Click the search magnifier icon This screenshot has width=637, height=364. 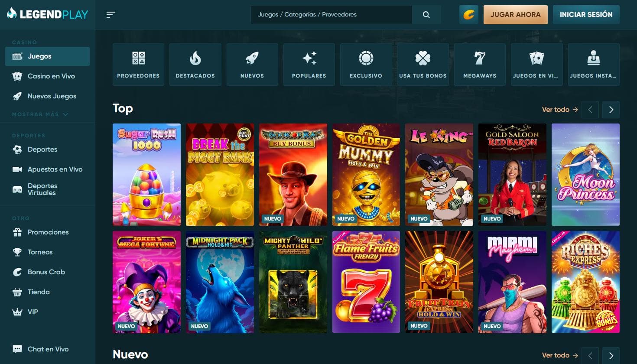pyautogui.click(x=426, y=15)
